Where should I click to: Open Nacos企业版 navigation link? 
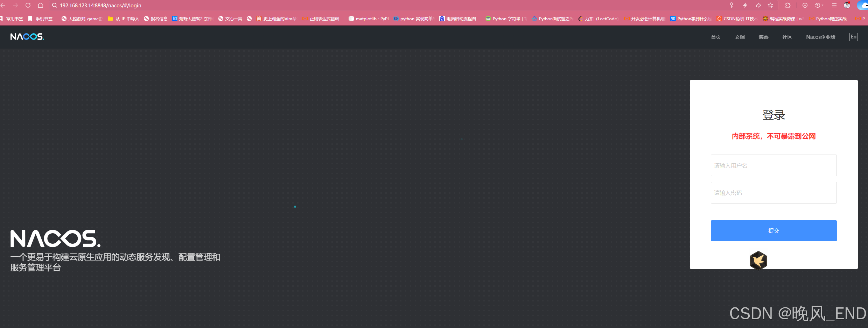(x=821, y=37)
